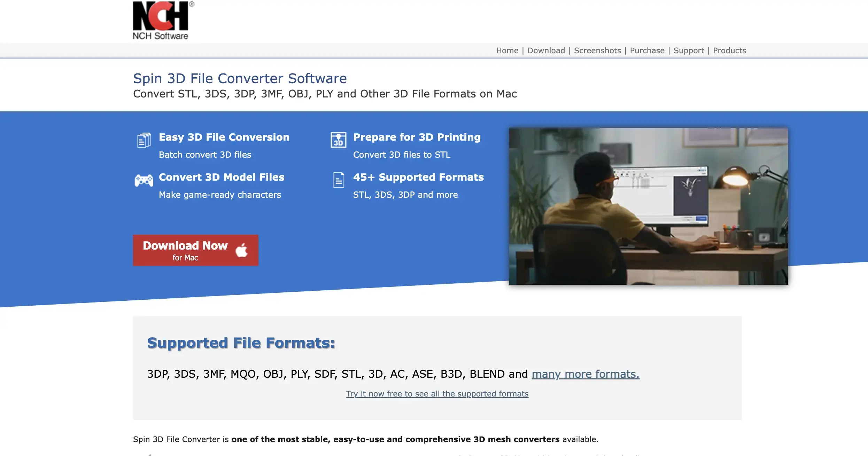Click the NCH Software logo

coord(161,19)
